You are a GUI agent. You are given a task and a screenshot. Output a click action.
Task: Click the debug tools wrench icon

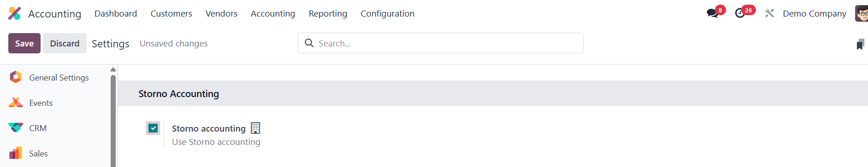point(769,13)
